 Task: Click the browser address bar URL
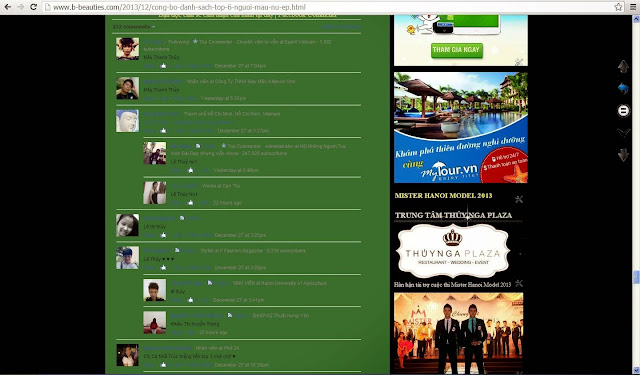[179, 7]
